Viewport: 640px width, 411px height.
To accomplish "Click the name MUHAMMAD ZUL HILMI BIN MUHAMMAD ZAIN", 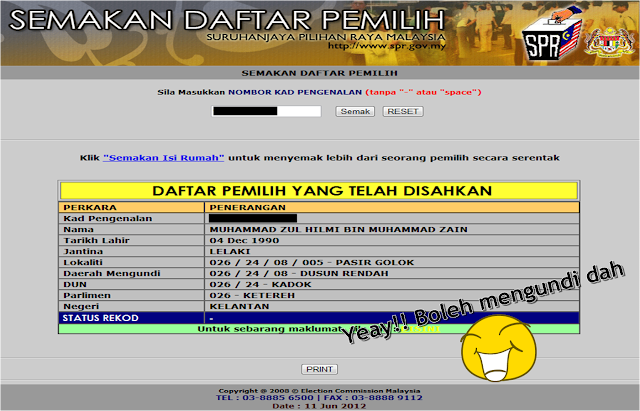I will (338, 229).
